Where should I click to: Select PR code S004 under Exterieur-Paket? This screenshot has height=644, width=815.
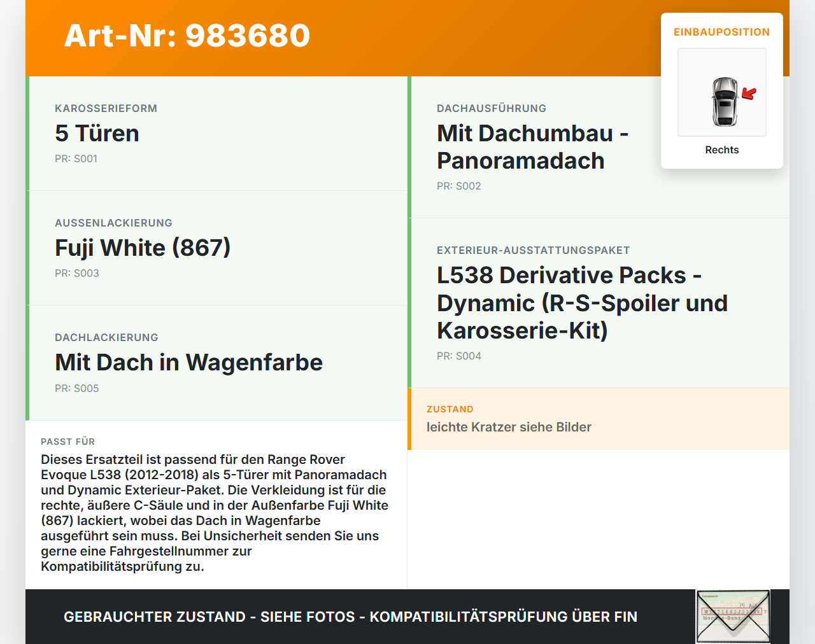pyautogui.click(x=458, y=356)
